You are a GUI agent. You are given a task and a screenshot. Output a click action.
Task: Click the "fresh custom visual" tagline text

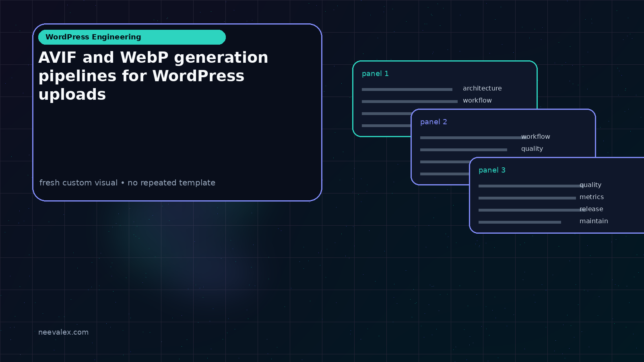(x=127, y=183)
